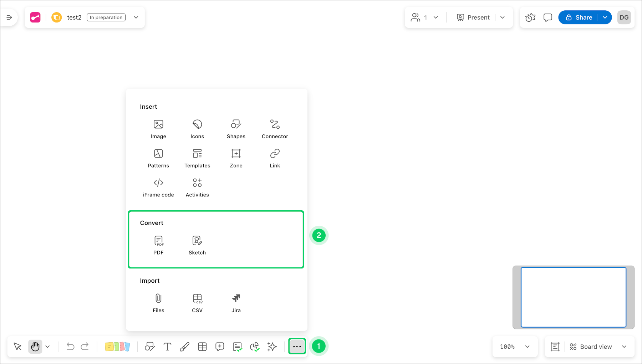Click the In preparation status label

[106, 17]
